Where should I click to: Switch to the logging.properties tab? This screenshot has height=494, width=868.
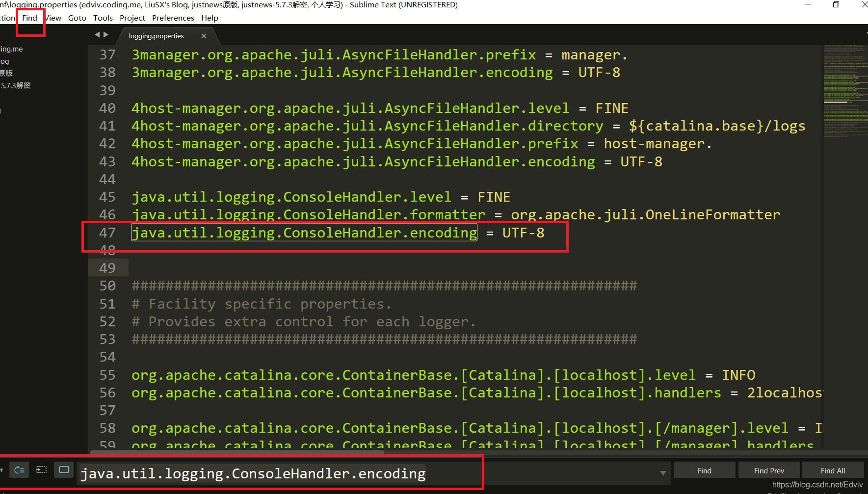[x=156, y=36]
